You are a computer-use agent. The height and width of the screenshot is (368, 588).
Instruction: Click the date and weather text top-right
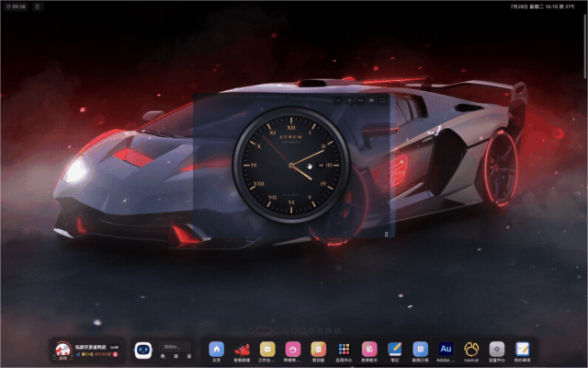click(542, 6)
